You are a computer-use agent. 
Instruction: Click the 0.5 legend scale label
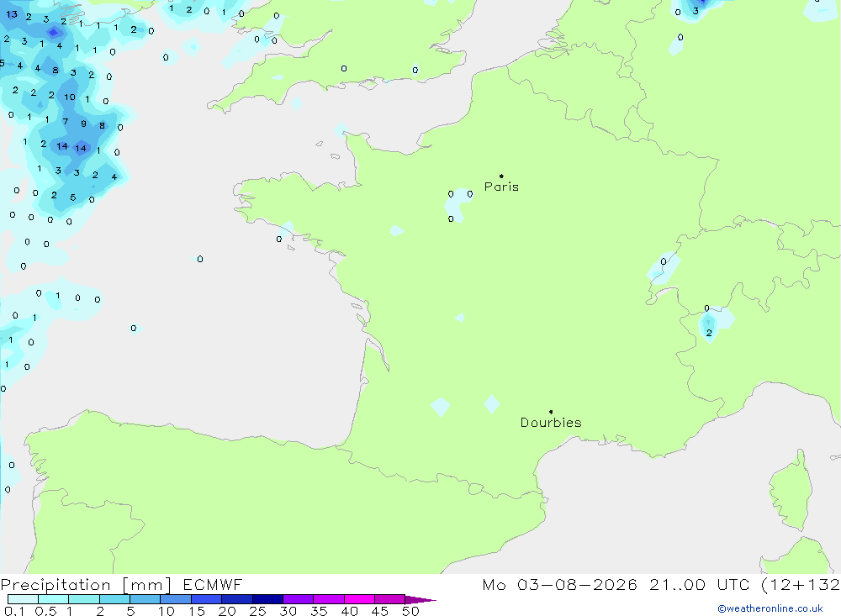pos(45,611)
